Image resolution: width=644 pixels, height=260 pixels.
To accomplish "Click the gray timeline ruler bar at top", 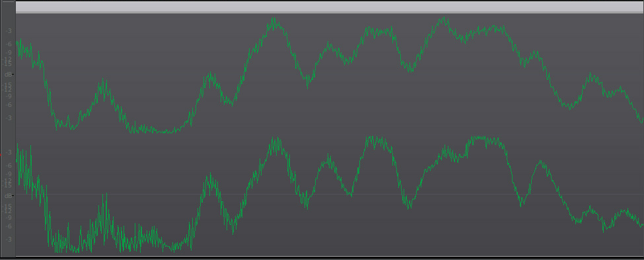I will click(330, 7).
